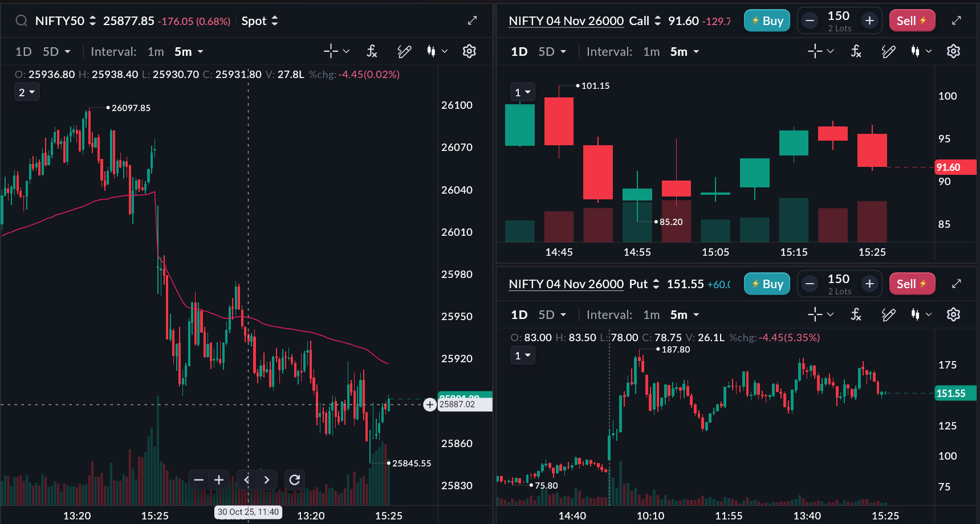This screenshot has width=980, height=524.
Task: Set Call chart interval to 1m
Action: [651, 52]
